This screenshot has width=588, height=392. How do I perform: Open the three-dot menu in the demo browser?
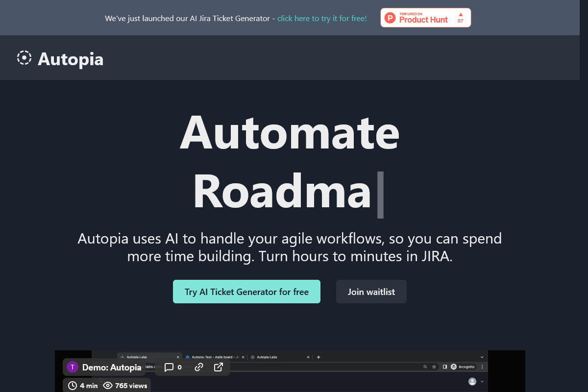point(482,367)
